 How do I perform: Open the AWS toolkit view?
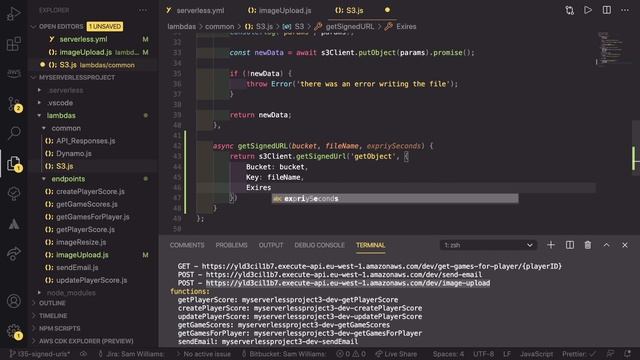(13, 73)
